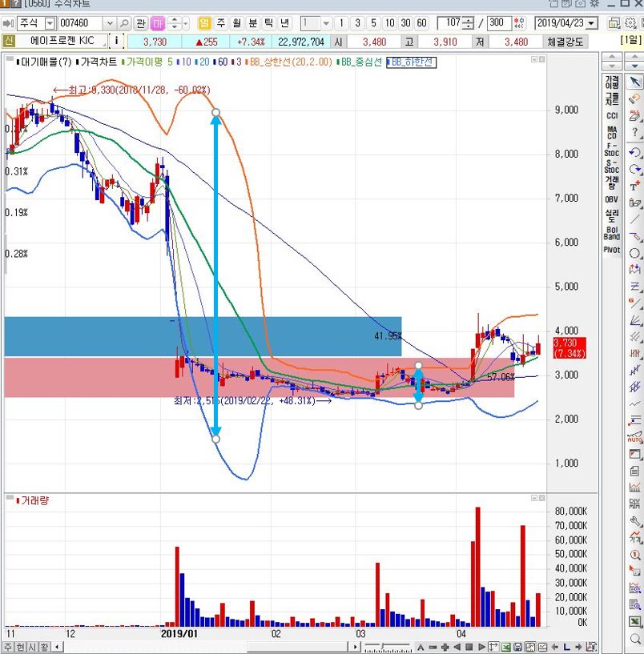This screenshot has height=654, width=644.
Task: Click the 10 interval preset button
Action: pyautogui.click(x=389, y=23)
